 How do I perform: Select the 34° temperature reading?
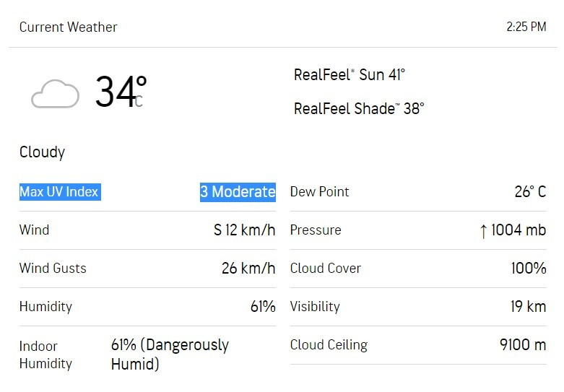coord(121,92)
